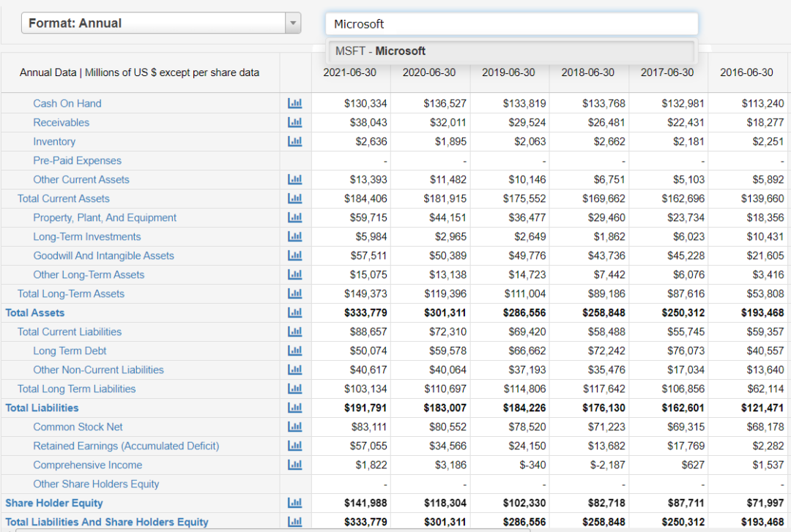Open chart icon for Common Stock Net
The image size is (791, 532).
[294, 427]
